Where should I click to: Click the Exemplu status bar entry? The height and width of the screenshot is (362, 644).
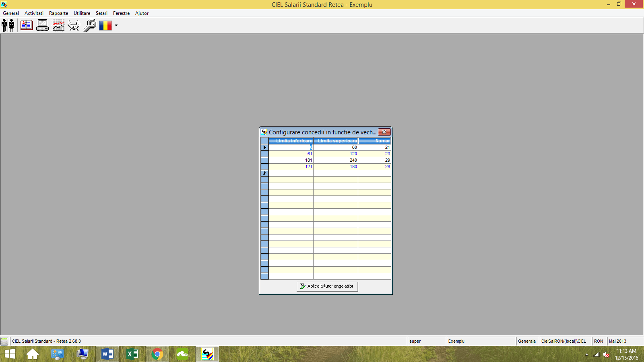coord(481,341)
